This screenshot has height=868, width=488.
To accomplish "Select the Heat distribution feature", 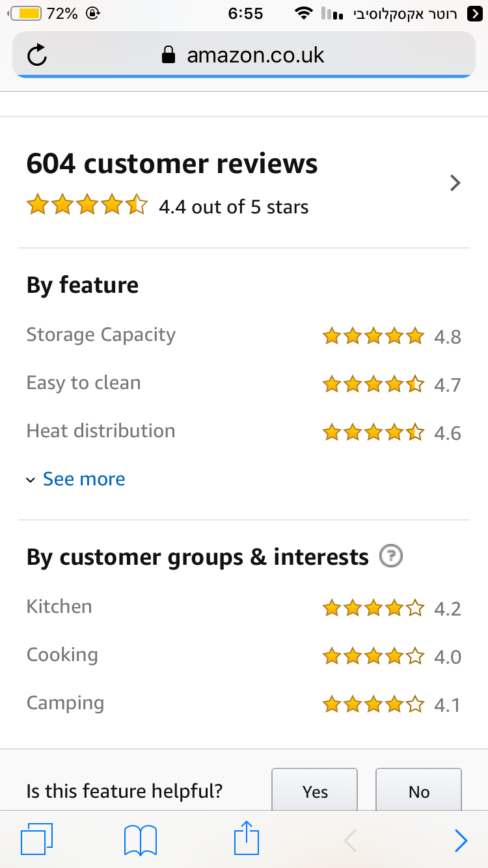I will [x=101, y=431].
